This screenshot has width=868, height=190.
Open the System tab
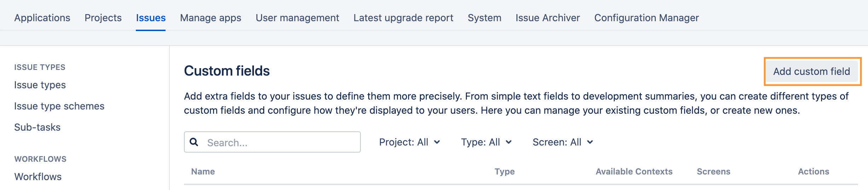[x=484, y=18]
